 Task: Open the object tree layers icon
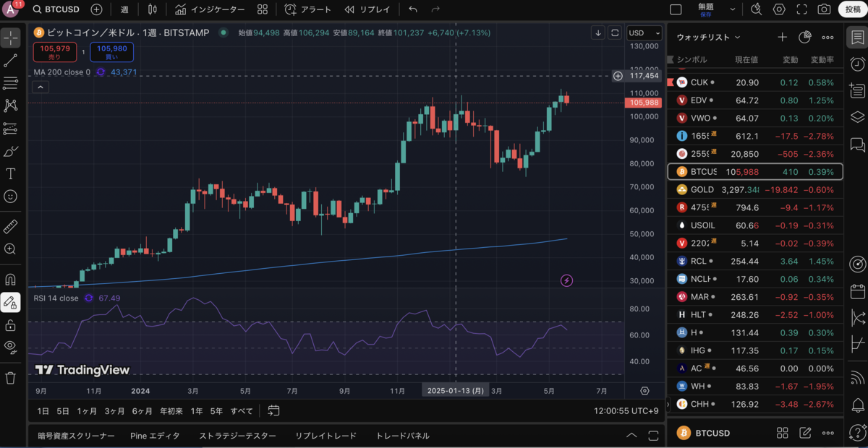coord(857,117)
